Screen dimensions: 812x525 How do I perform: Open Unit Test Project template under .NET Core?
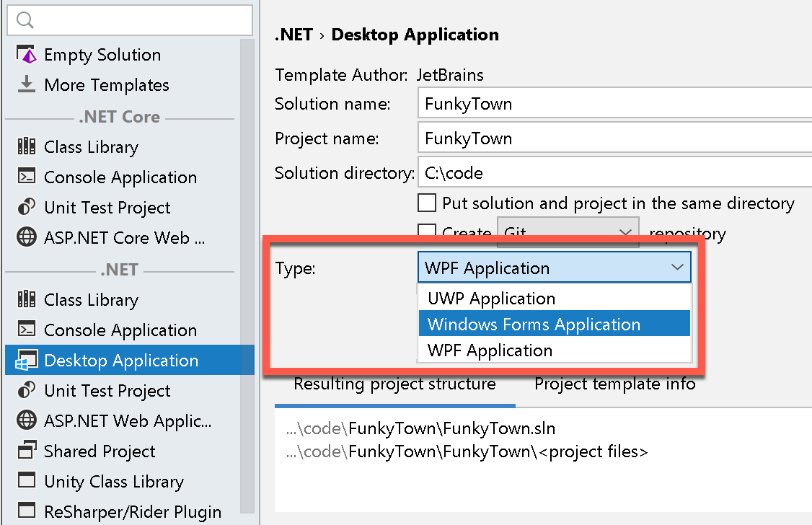pos(106,207)
